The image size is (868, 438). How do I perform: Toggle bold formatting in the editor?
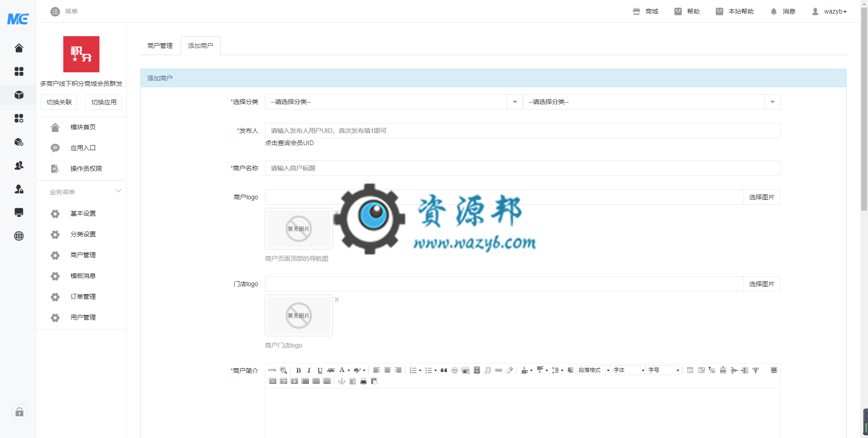click(x=298, y=370)
